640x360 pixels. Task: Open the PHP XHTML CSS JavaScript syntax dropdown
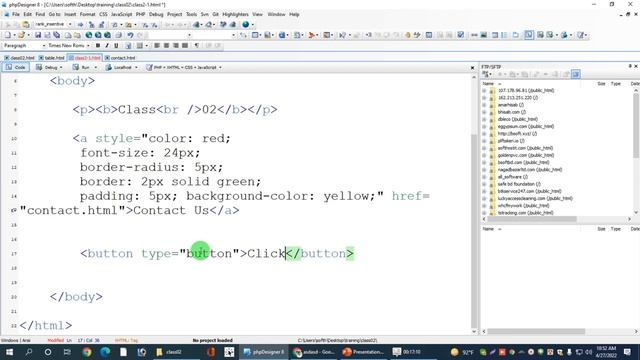click(x=184, y=67)
